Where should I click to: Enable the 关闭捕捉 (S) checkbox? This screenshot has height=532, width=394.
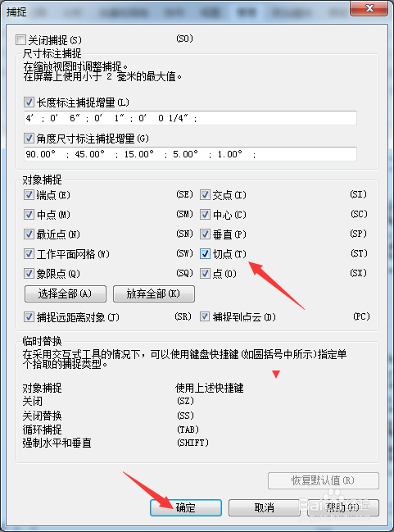[20, 40]
